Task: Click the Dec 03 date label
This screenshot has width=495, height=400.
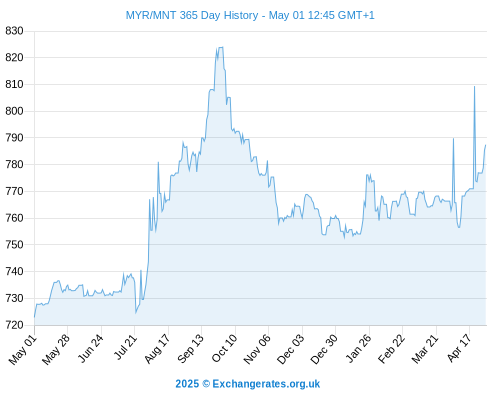Action: pos(290,349)
